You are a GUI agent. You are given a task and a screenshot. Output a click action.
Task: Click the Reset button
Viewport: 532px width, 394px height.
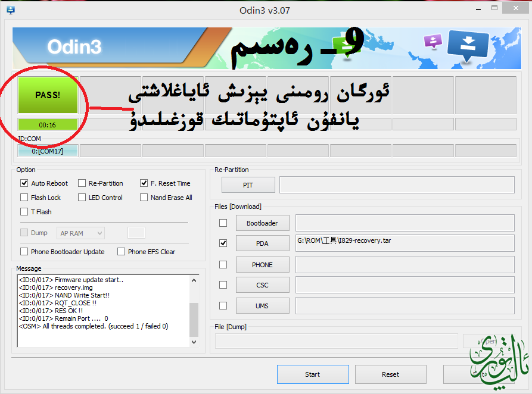[391, 374]
